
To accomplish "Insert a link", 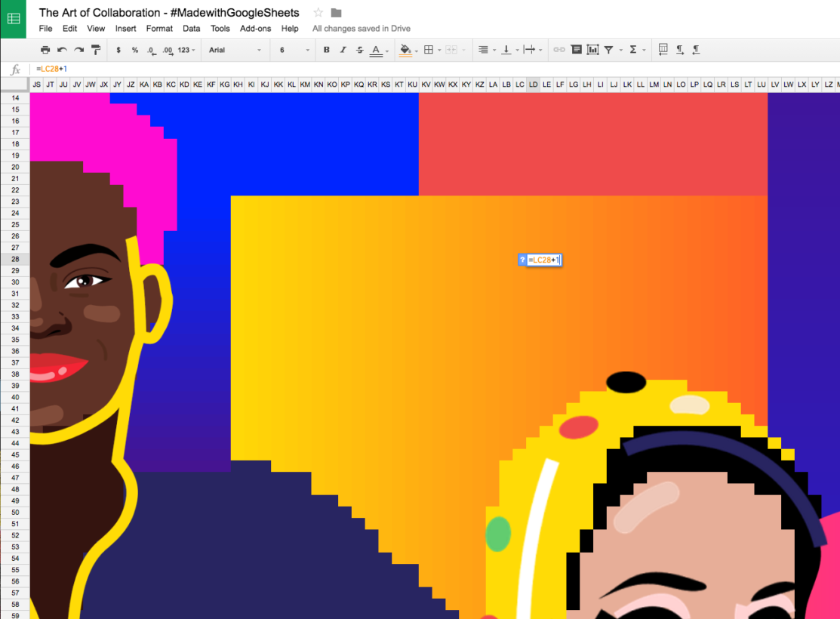I will coord(558,50).
